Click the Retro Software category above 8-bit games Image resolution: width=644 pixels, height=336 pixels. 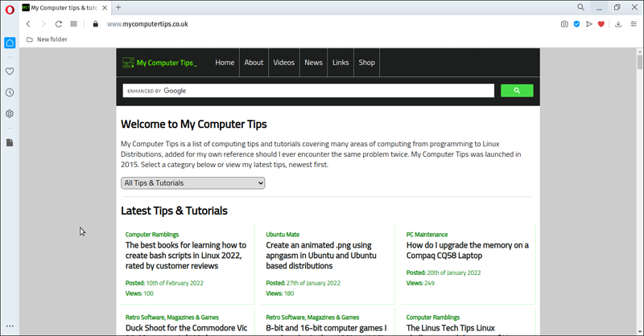(312, 318)
